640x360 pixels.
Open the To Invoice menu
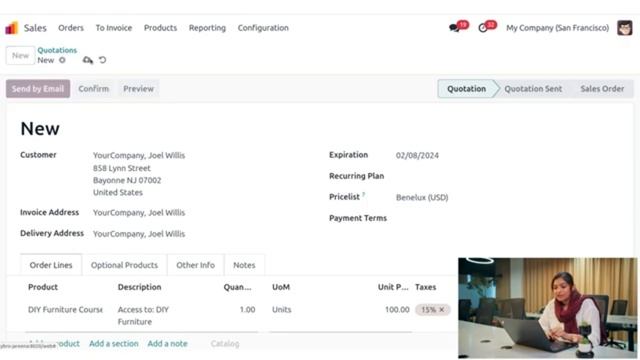(x=113, y=28)
